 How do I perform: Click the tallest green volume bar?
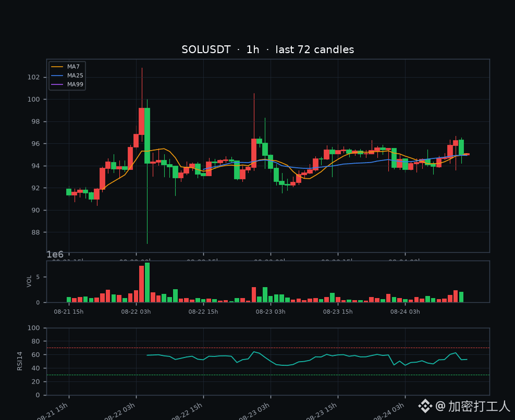pyautogui.click(x=147, y=282)
